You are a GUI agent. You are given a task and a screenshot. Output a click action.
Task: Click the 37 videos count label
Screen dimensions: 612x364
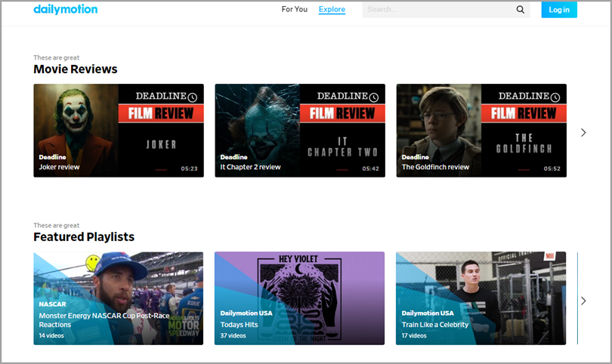click(233, 335)
